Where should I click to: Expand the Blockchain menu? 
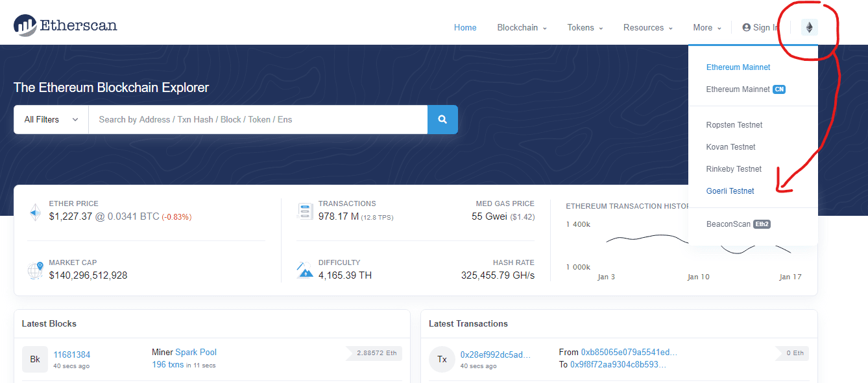522,27
